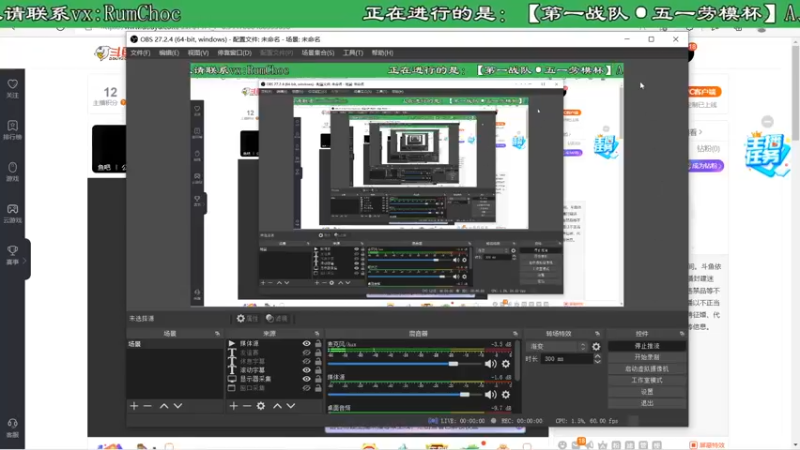Adjust the 媒体源 volume slider
The width and height of the screenshot is (800, 450).
pos(404,394)
